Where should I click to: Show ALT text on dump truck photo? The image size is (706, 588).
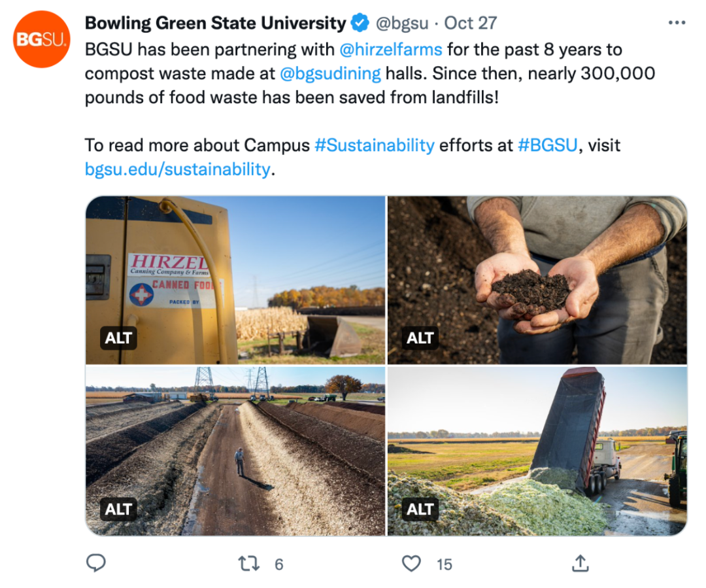[x=420, y=509]
